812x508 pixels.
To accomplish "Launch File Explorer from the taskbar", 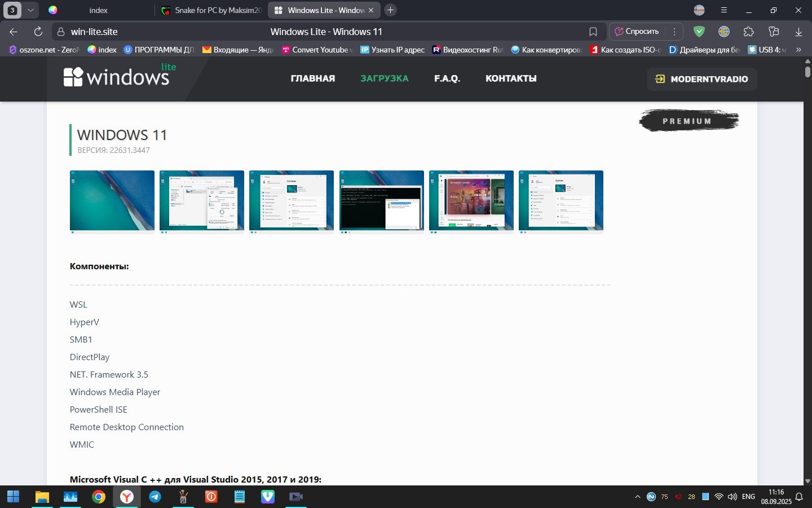I will [x=42, y=497].
